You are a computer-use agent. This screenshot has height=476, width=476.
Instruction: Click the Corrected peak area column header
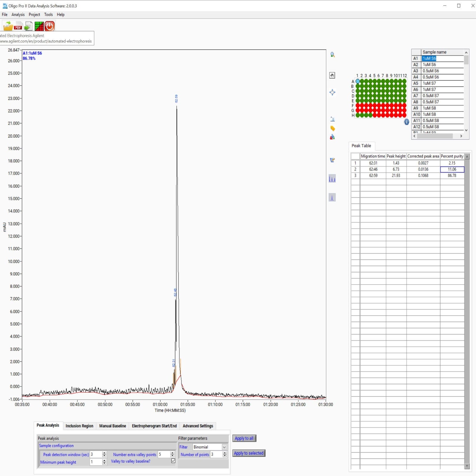[x=423, y=156]
